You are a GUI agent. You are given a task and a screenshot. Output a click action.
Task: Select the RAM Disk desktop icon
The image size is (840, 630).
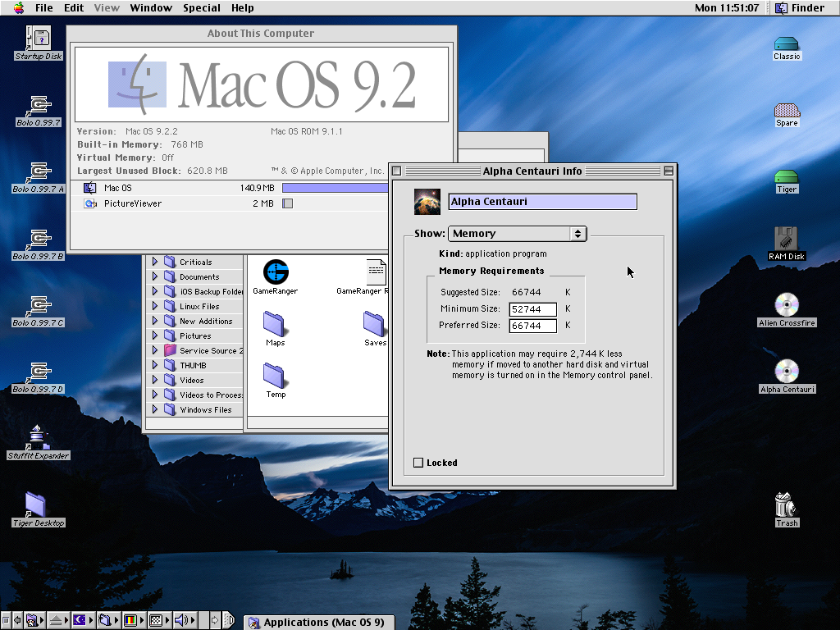pos(786,239)
